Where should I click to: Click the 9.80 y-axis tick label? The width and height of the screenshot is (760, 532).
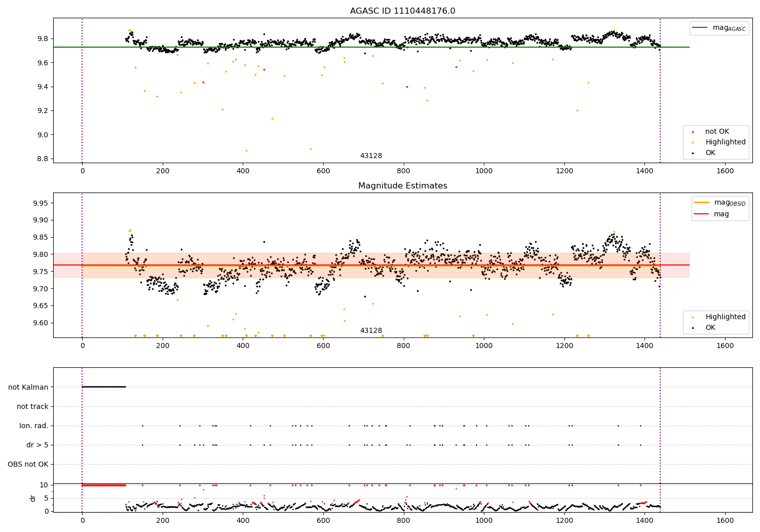(x=40, y=254)
